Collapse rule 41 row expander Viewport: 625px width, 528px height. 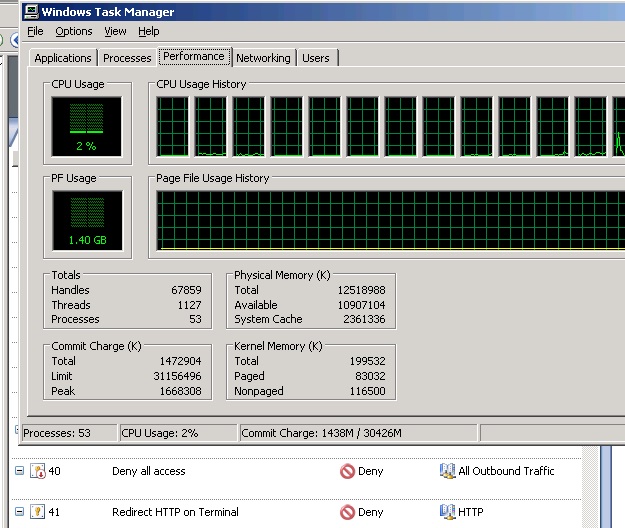19,511
